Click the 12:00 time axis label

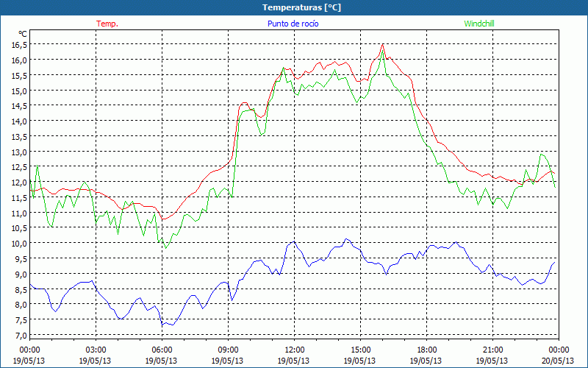click(295, 350)
